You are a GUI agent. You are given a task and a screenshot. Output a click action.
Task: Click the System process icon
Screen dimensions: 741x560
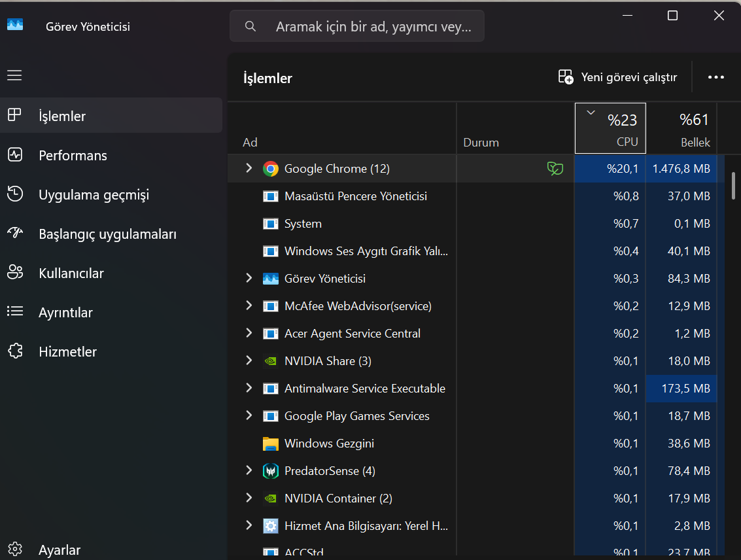click(x=271, y=224)
